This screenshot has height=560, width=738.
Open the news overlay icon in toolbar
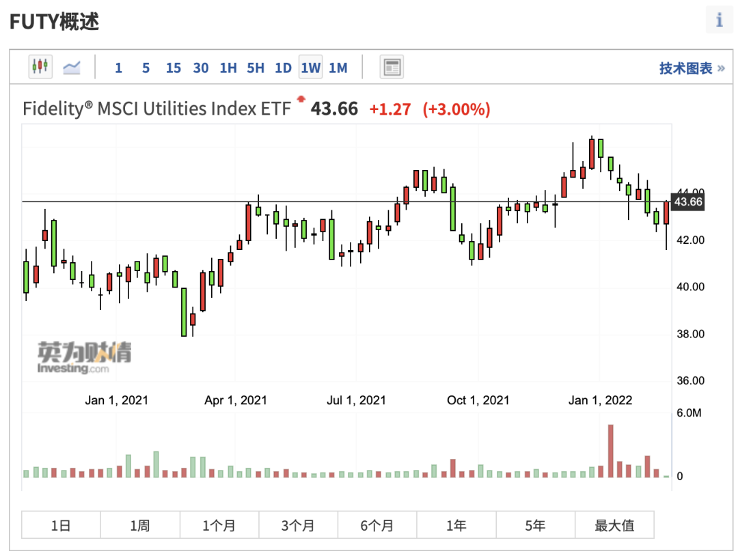click(392, 67)
